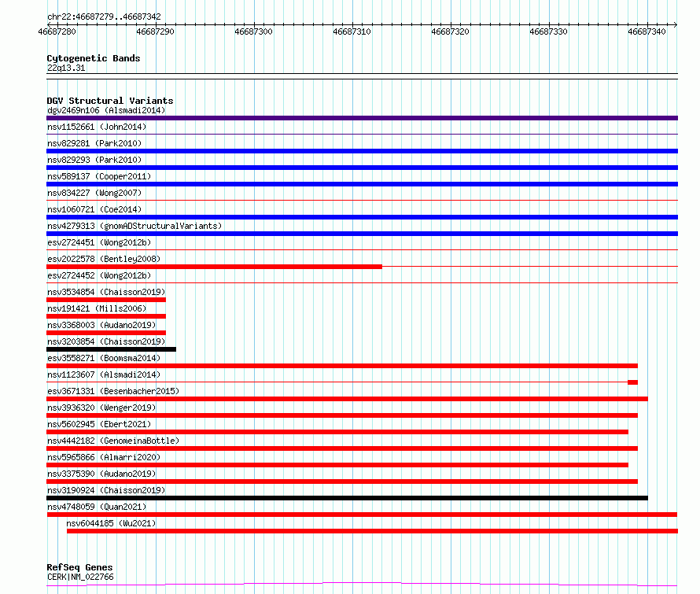
Task: Click ruler tick label 46687290
Action: (x=156, y=31)
